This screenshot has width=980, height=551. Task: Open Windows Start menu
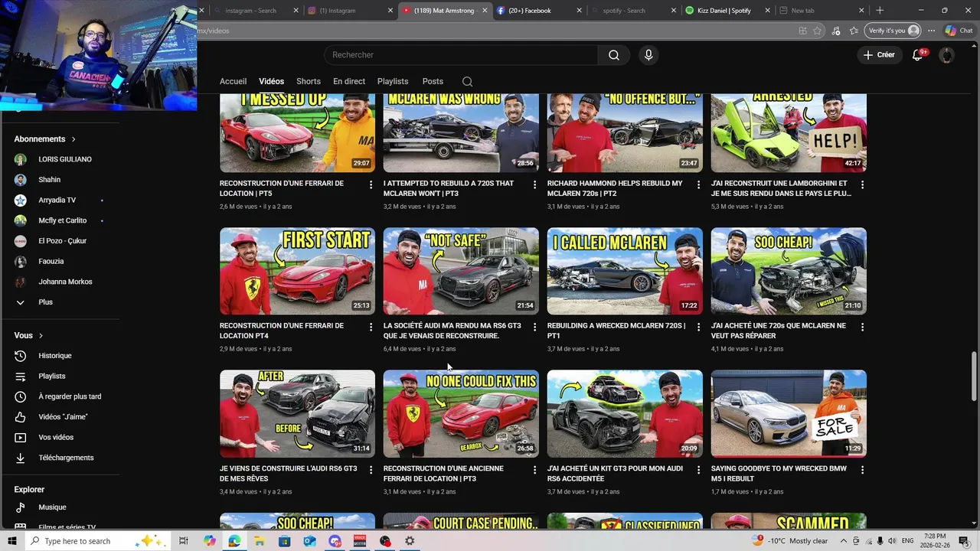12,541
